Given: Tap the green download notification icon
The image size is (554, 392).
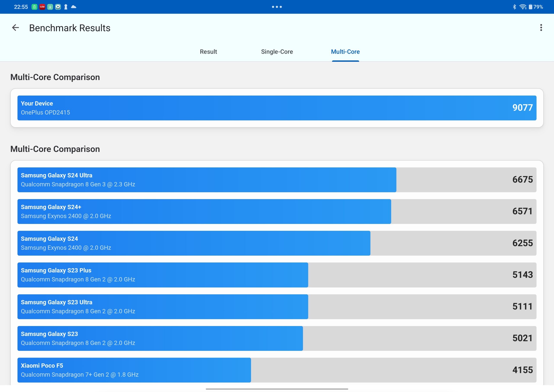Looking at the screenshot, I should coord(50,7).
